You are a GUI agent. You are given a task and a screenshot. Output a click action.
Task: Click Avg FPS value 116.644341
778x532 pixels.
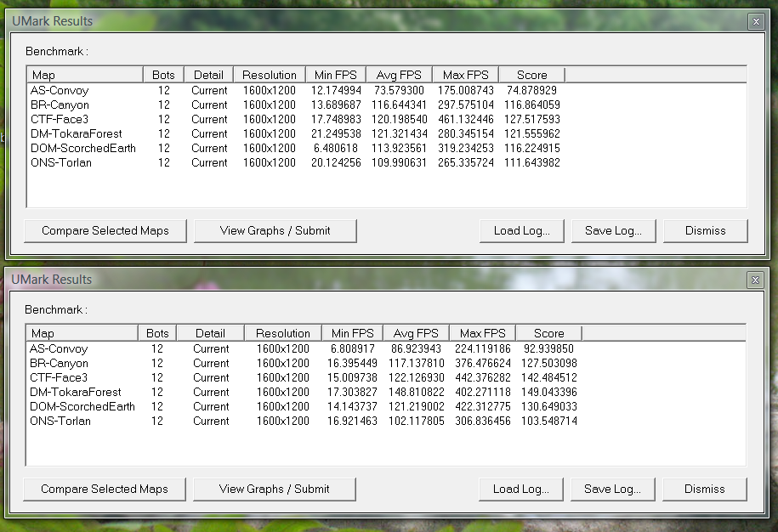pos(399,105)
